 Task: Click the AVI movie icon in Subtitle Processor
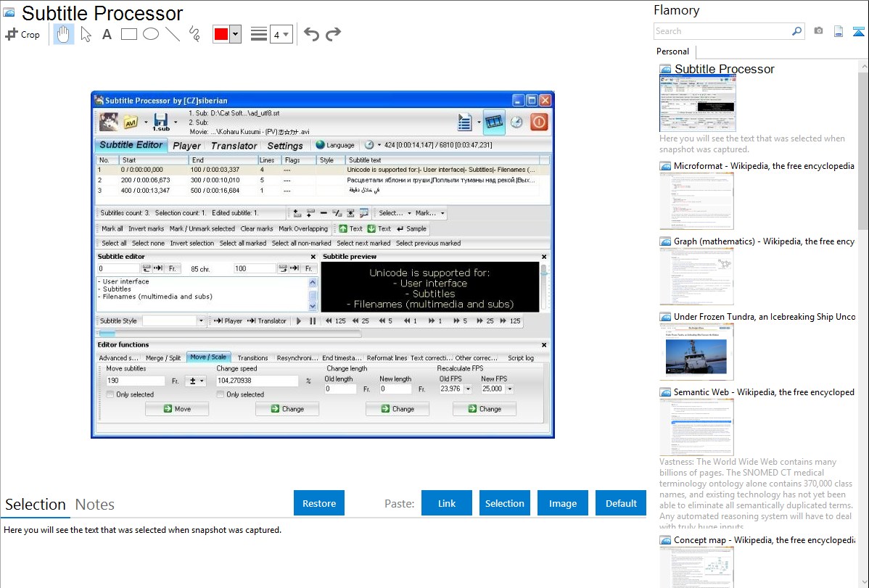point(131,122)
